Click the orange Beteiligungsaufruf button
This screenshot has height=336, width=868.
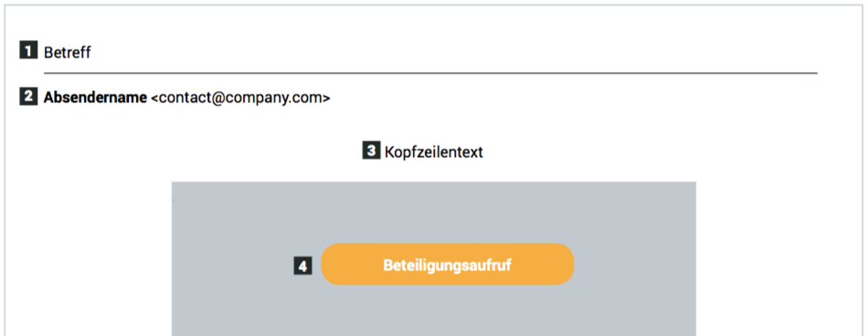(x=448, y=264)
